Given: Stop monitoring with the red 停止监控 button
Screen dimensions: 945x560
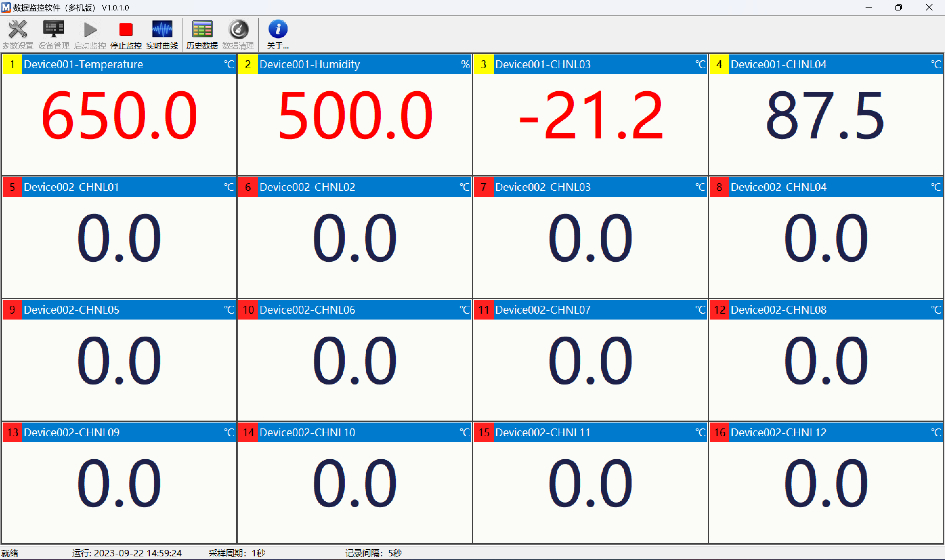Looking at the screenshot, I should (x=126, y=35).
